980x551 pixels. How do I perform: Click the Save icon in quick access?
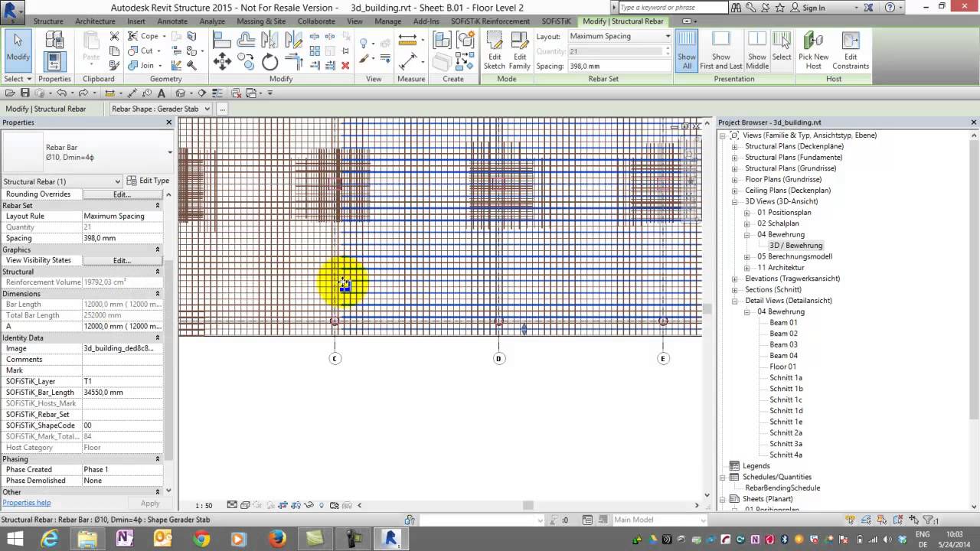(24, 93)
